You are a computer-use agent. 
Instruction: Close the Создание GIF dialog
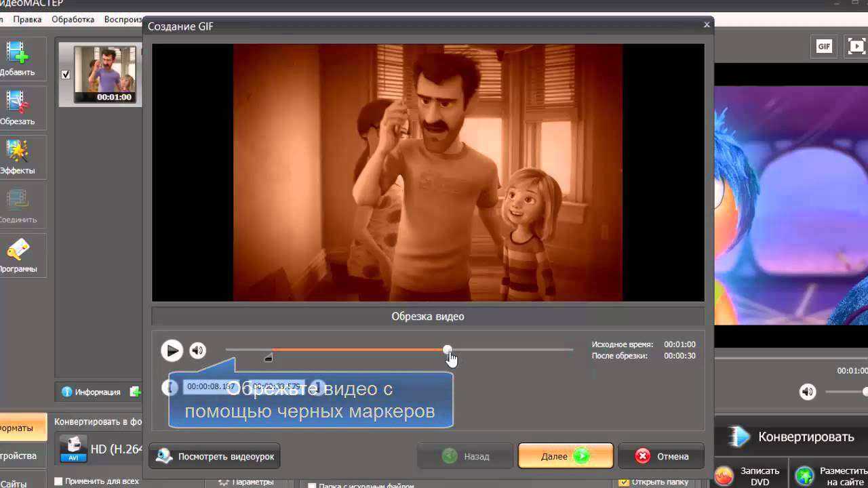(707, 25)
